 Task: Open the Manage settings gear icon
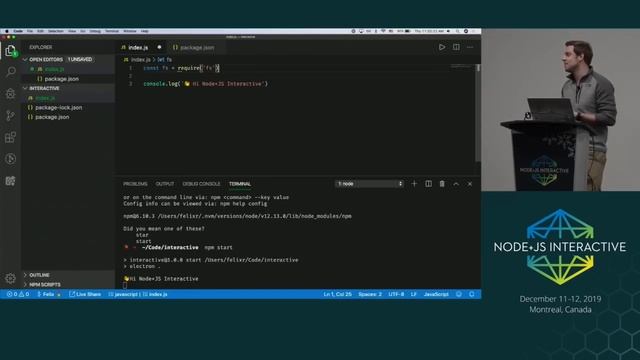[x=11, y=278]
